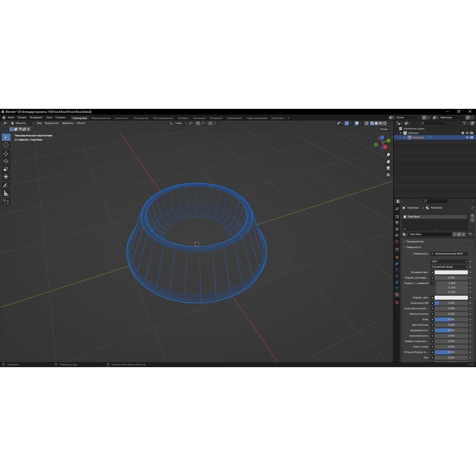
Task: Select the Measure tool
Action: pyautogui.click(x=6, y=193)
